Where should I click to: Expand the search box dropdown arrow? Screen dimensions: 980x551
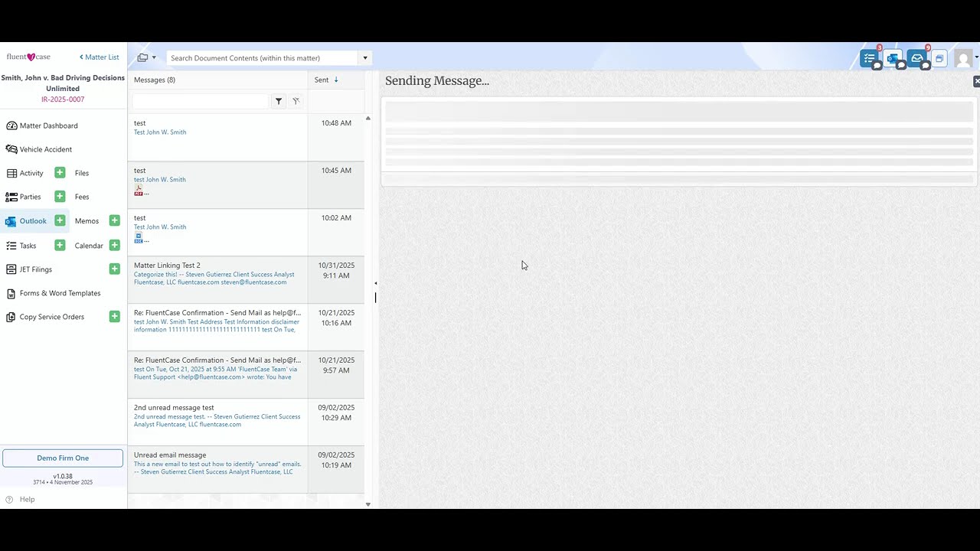365,58
